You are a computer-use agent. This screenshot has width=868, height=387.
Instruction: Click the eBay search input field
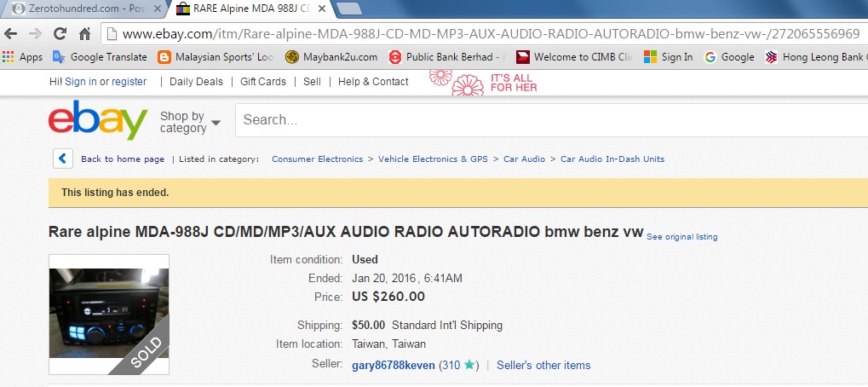545,120
